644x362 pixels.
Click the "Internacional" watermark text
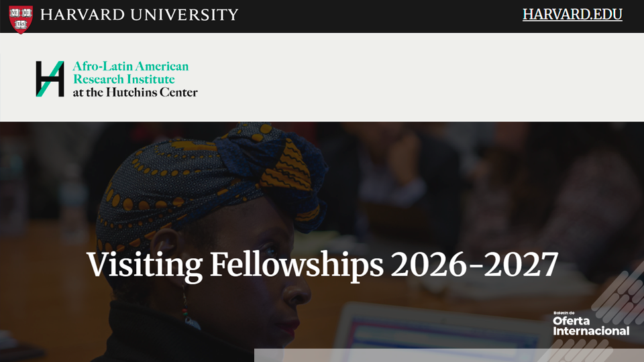590,331
